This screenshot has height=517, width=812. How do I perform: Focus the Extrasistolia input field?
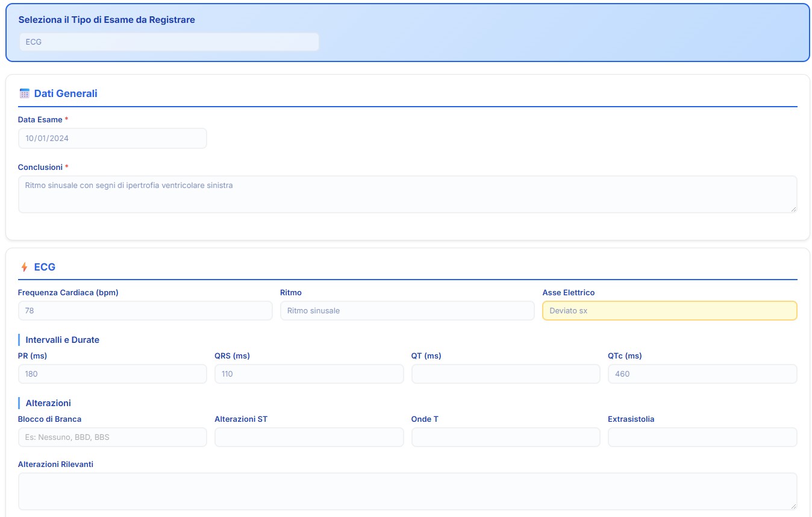click(x=702, y=437)
